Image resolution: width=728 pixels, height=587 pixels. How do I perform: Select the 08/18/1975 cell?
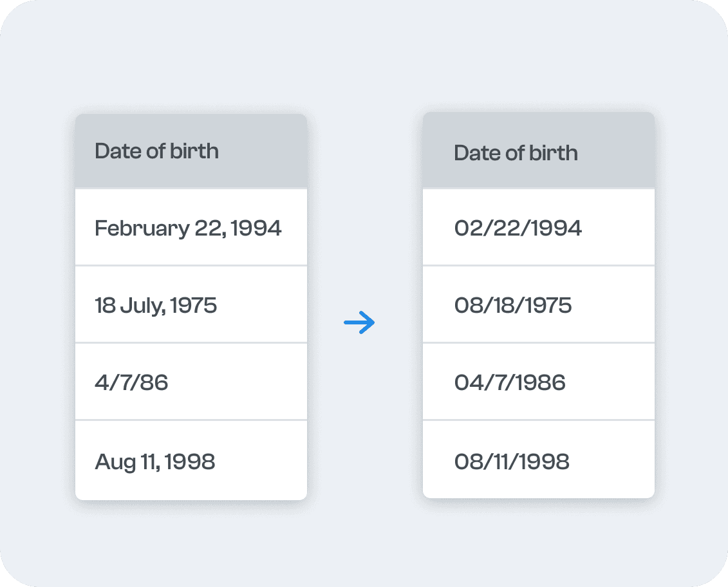(x=538, y=304)
